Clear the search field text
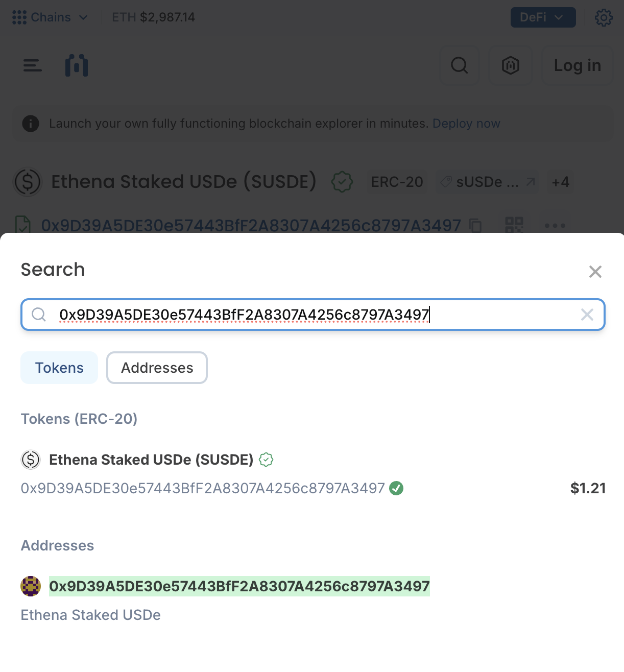The image size is (624, 672). tap(587, 315)
